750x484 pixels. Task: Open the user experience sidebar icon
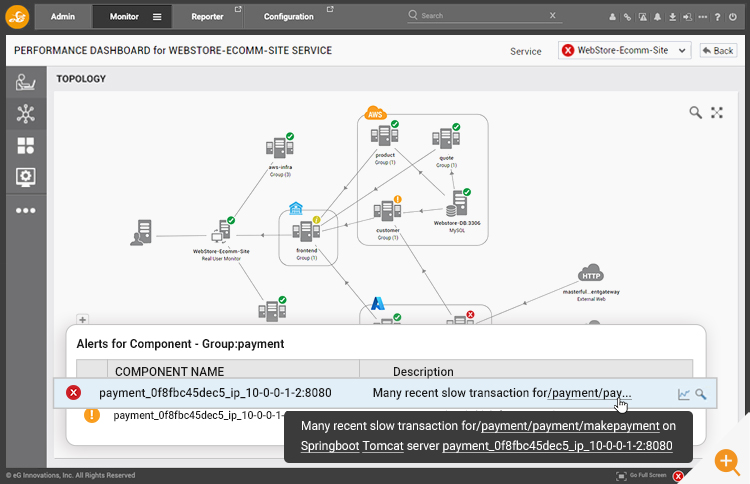[25, 82]
